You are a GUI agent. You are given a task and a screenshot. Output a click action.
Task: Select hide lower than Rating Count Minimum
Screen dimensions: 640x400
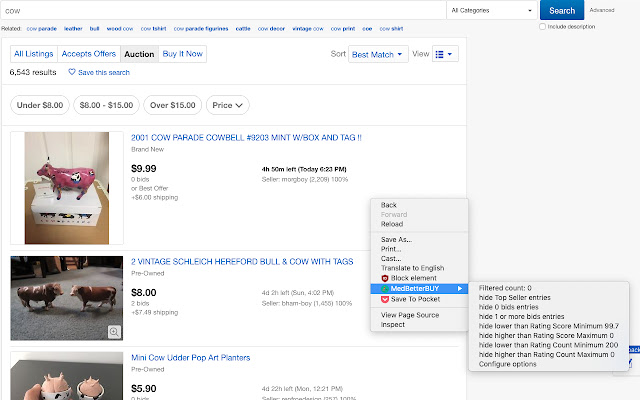click(549, 345)
